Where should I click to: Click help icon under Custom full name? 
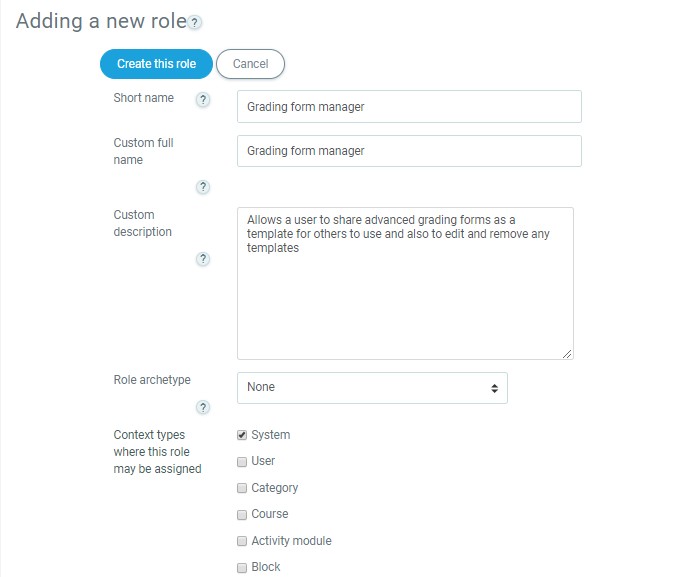point(203,187)
